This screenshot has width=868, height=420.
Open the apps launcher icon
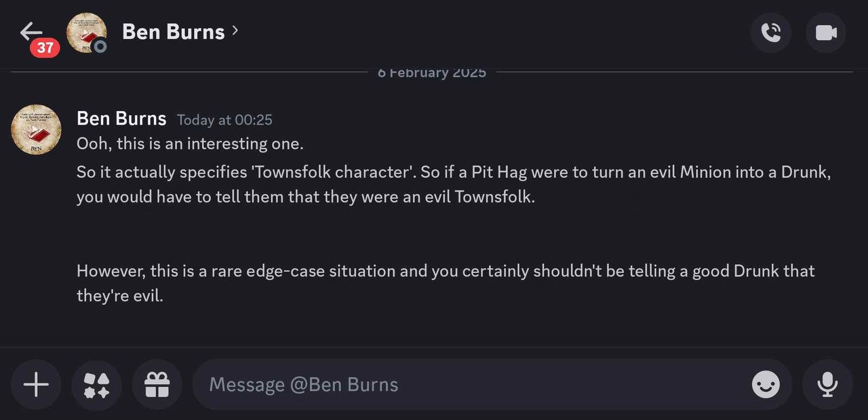[x=96, y=385]
